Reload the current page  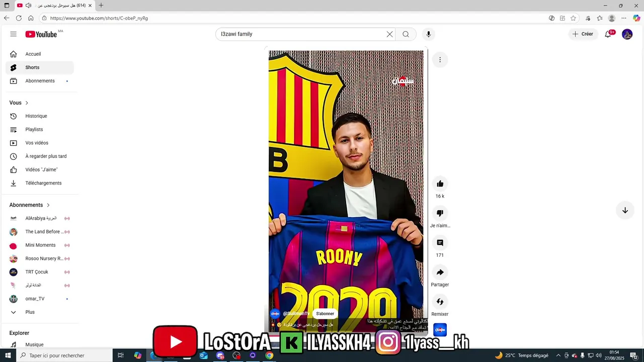(x=19, y=18)
